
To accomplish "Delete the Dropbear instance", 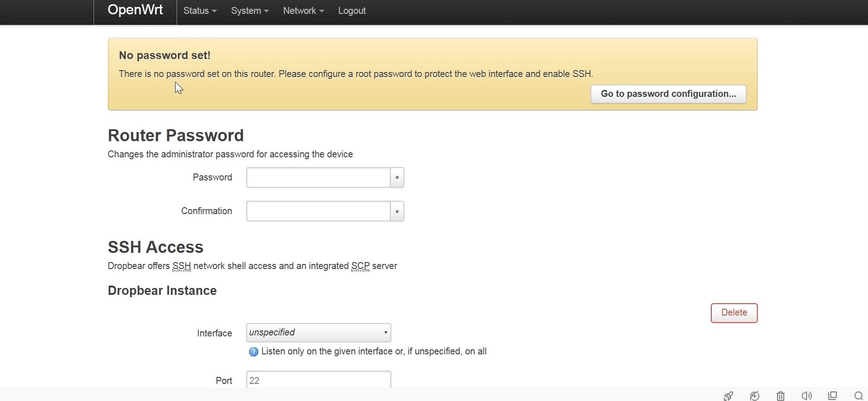I will coord(734,313).
